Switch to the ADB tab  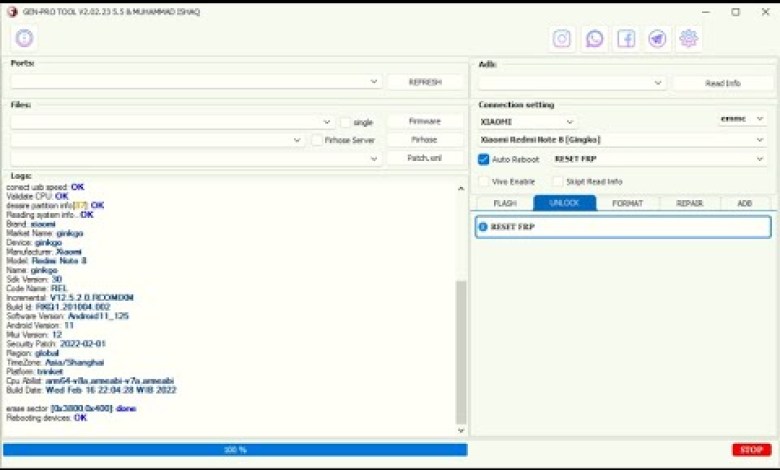(x=745, y=203)
